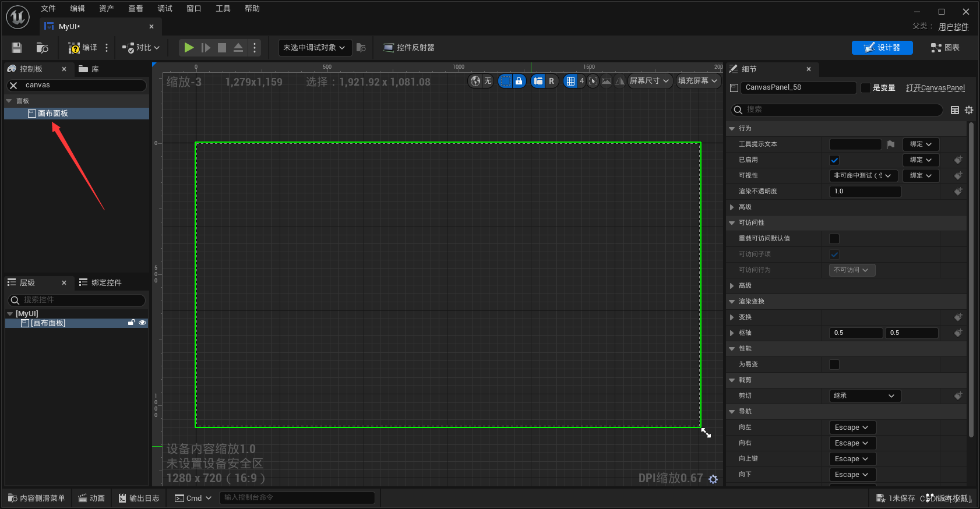Click the save asset icon in toolbar

17,48
